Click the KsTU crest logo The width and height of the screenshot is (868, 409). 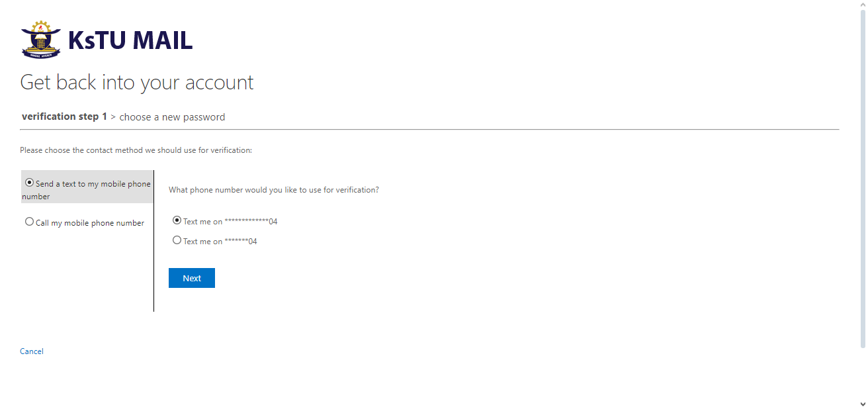tap(41, 40)
